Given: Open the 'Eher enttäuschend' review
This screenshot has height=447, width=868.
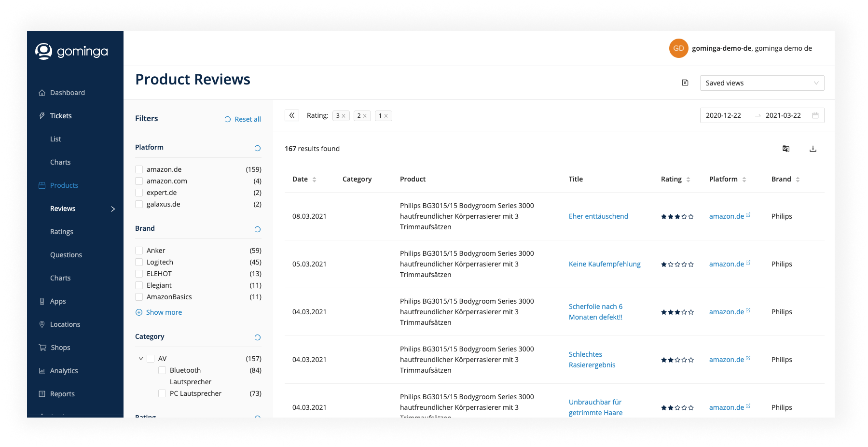Looking at the screenshot, I should [598, 216].
